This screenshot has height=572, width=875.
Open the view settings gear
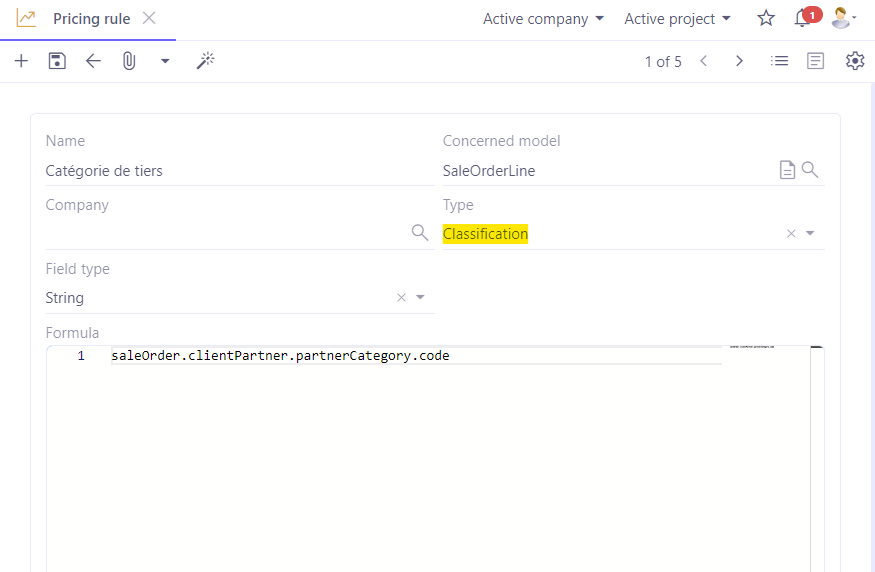(x=854, y=61)
